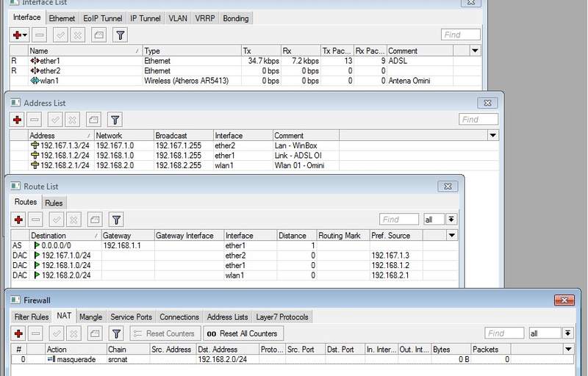Open filter funnel in Interface List toolbar

pyautogui.click(x=120, y=35)
